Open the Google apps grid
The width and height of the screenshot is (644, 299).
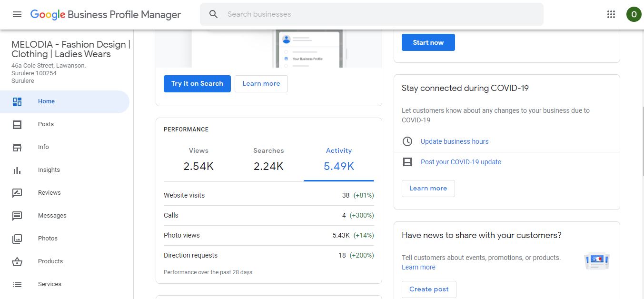pyautogui.click(x=611, y=14)
